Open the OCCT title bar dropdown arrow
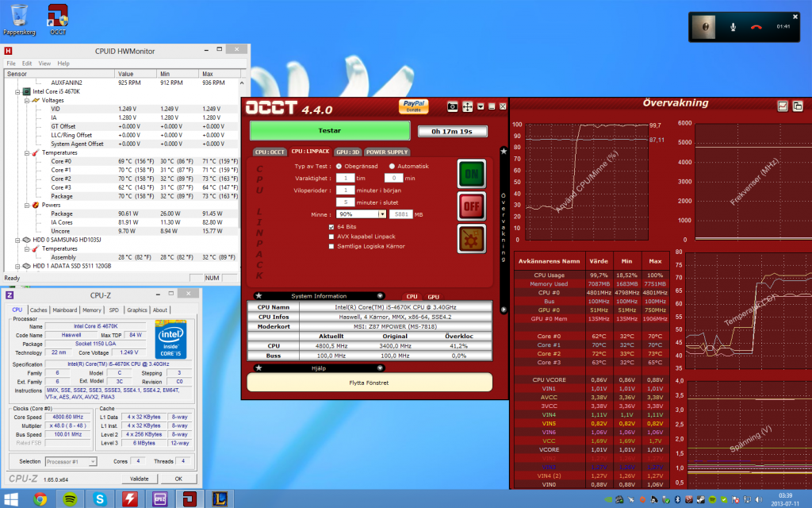Screen dimensions: 812x508 pos(481,106)
